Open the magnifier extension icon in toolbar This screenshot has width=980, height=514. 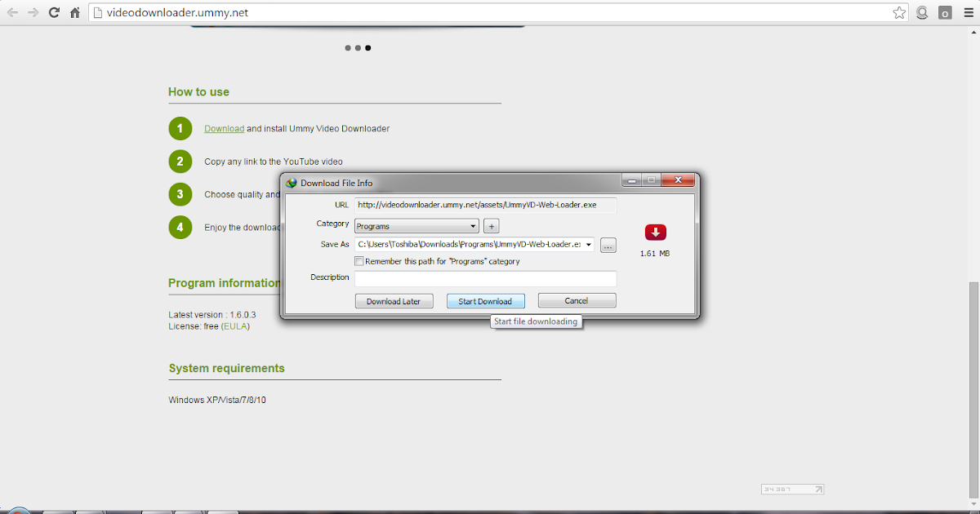[x=922, y=13]
